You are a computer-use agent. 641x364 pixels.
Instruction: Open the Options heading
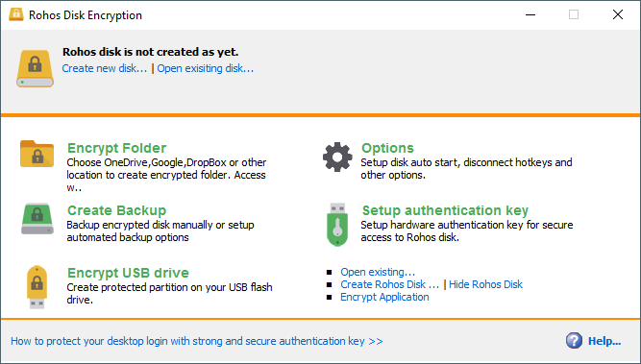pos(387,148)
